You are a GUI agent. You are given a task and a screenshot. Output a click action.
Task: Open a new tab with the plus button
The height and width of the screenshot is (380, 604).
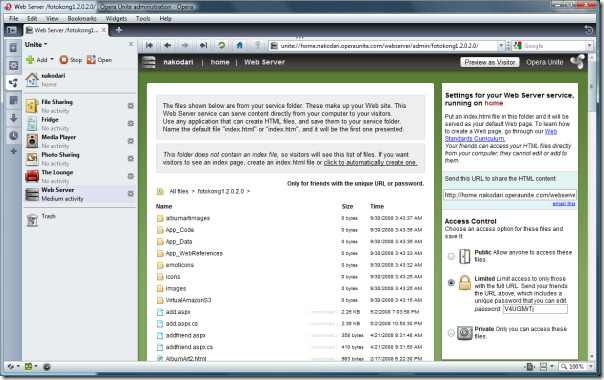point(119,30)
